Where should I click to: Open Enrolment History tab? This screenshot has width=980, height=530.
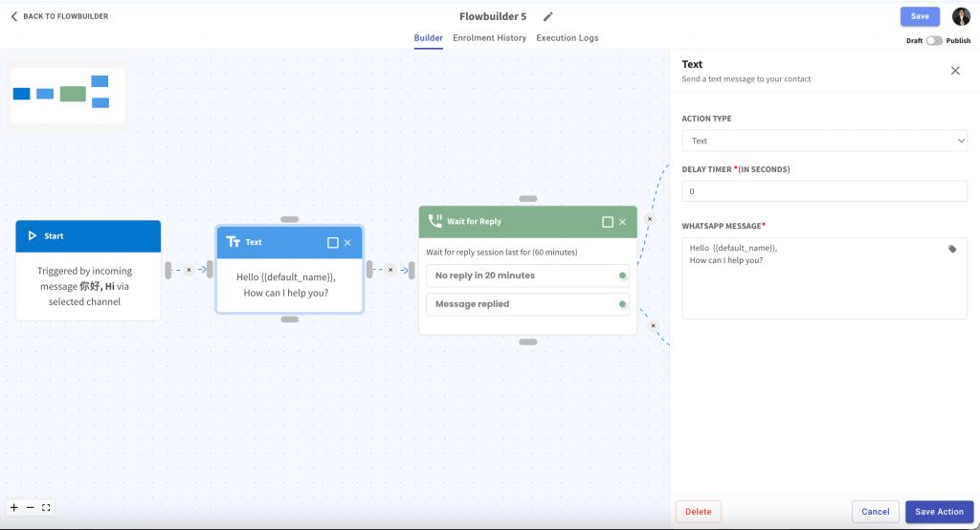click(489, 38)
